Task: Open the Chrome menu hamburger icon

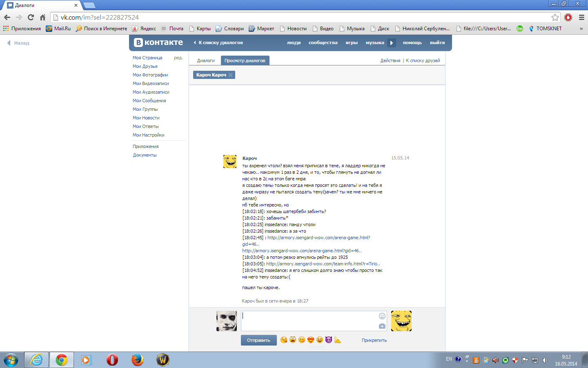Action: point(581,17)
